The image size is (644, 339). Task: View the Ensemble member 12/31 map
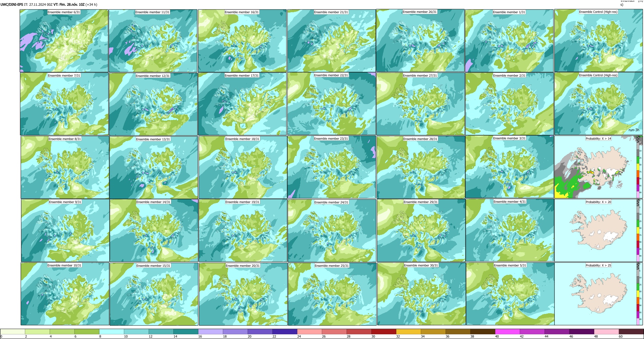153,104
